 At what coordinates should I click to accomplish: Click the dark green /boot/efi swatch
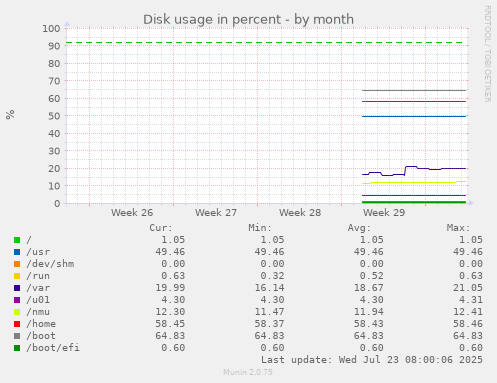[17, 348]
